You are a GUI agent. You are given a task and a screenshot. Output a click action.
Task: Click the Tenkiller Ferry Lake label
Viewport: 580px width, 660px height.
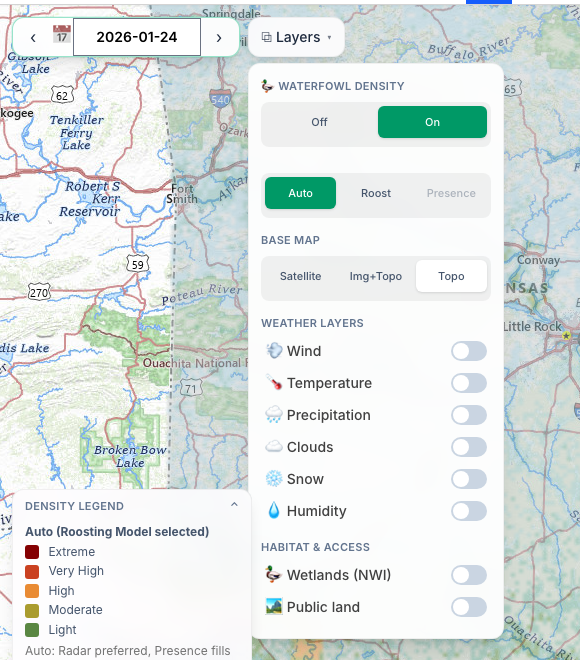(77, 132)
